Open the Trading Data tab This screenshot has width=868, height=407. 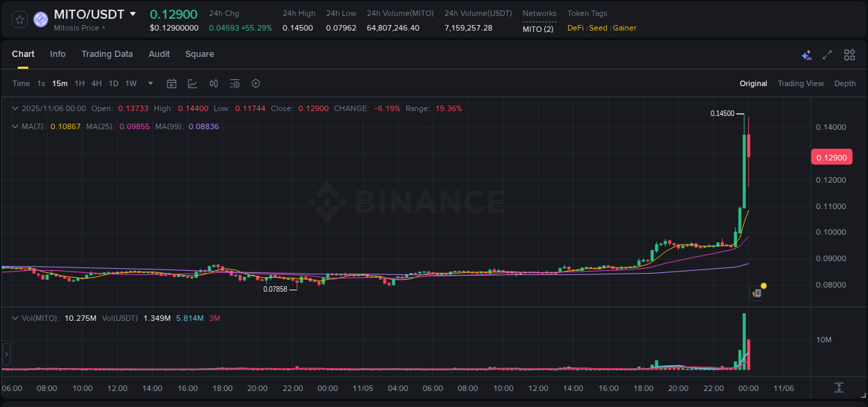pyautogui.click(x=107, y=53)
